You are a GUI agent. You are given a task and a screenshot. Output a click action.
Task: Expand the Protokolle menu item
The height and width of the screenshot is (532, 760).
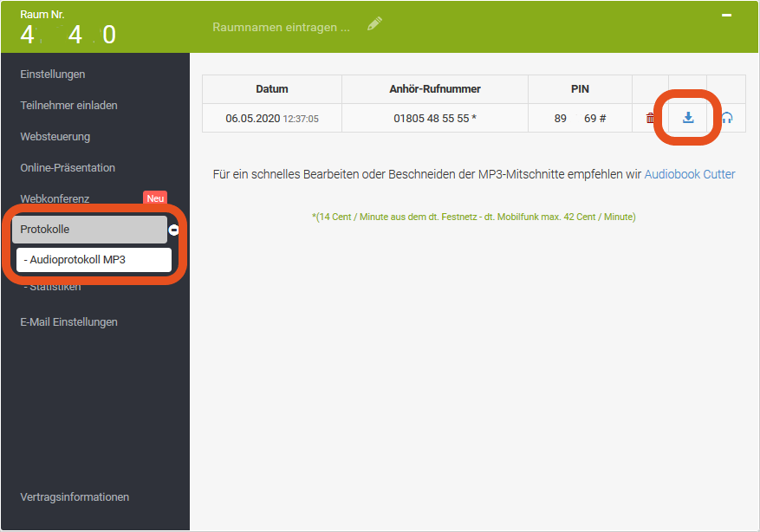pos(88,230)
